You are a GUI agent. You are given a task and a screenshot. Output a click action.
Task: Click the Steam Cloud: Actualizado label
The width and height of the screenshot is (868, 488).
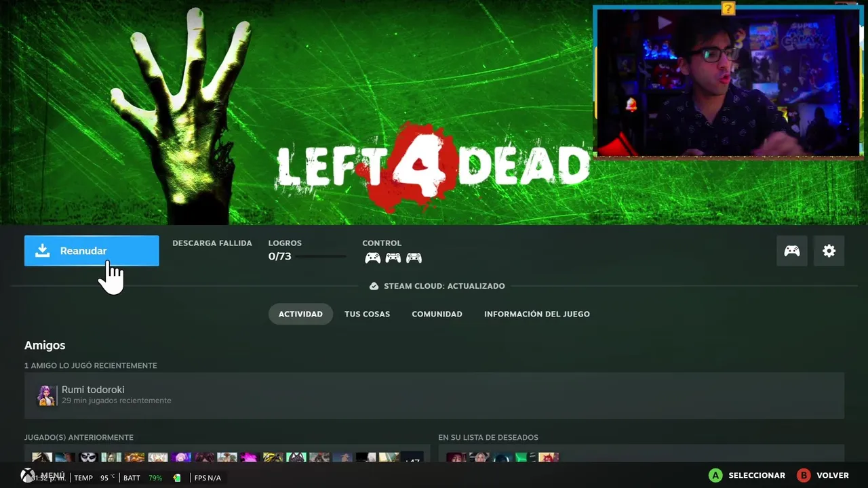(x=444, y=286)
